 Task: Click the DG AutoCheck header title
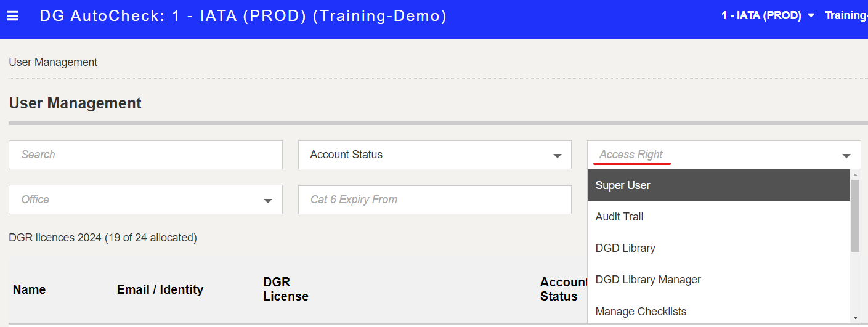243,16
